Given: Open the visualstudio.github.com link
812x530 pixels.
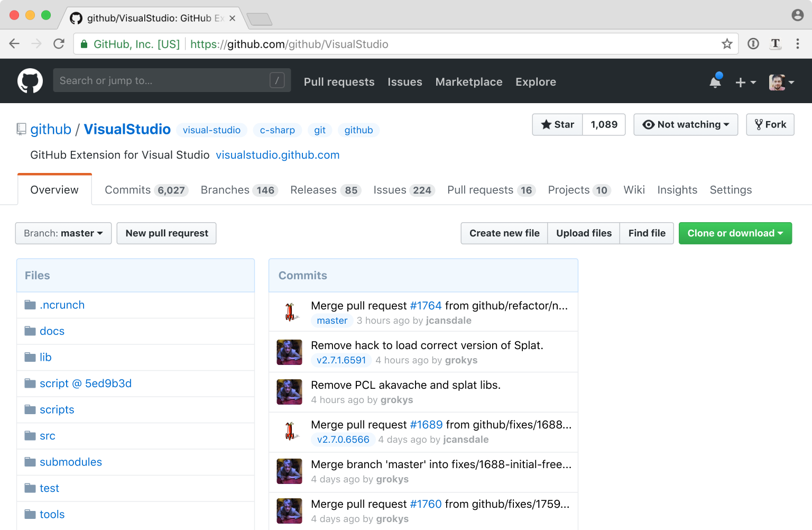Looking at the screenshot, I should [x=278, y=155].
